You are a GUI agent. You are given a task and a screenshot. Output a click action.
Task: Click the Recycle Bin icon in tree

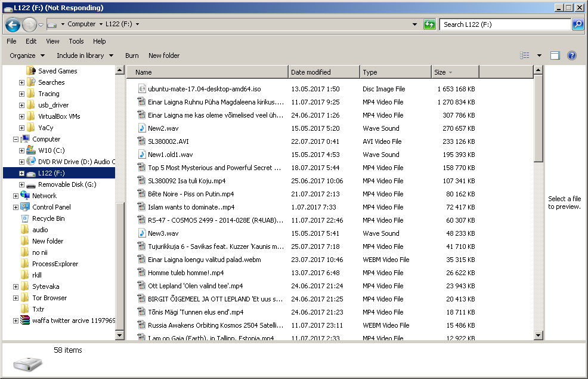click(25, 218)
